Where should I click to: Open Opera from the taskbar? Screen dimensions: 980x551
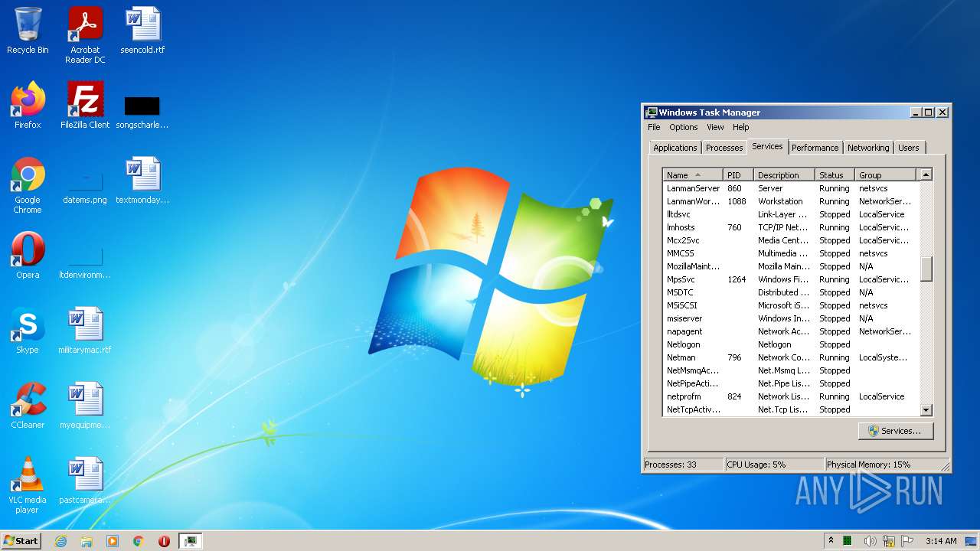164,541
